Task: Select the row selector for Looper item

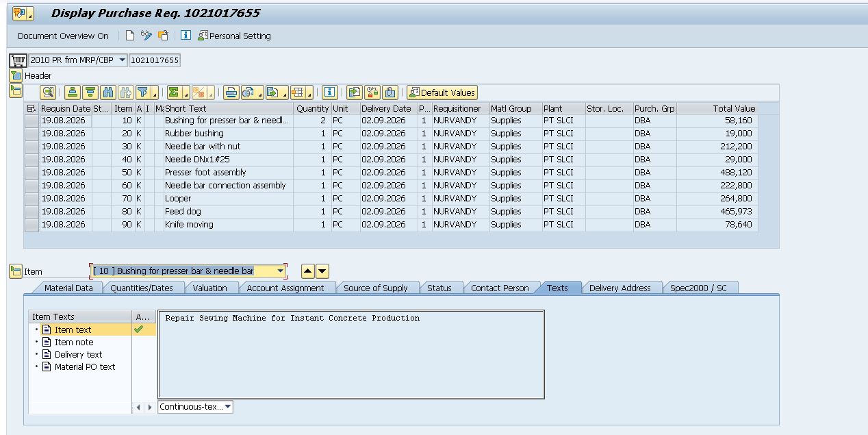Action: (31, 199)
